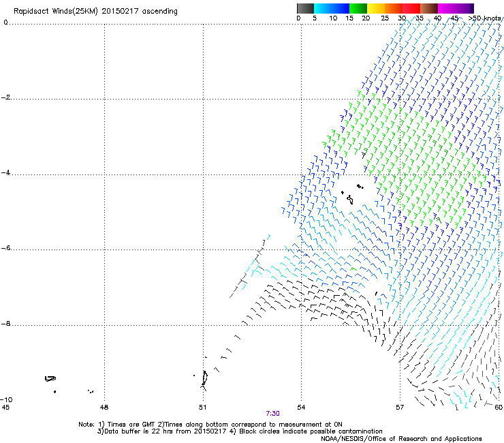Click longitude label 51 on bottom axis
The image size is (504, 443).
pos(202,408)
